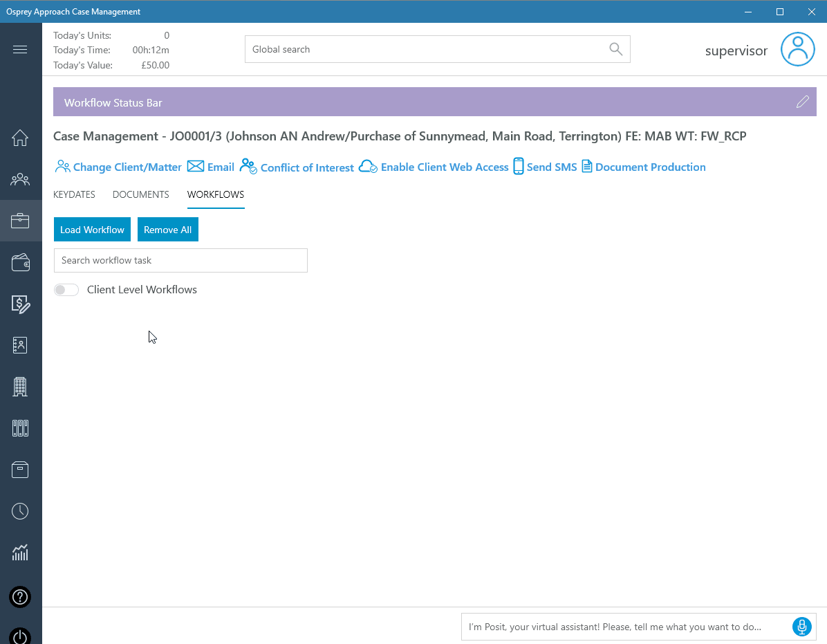Switch to the DOCUMENTS tab
Image resolution: width=827 pixels, height=644 pixels.
(x=141, y=194)
